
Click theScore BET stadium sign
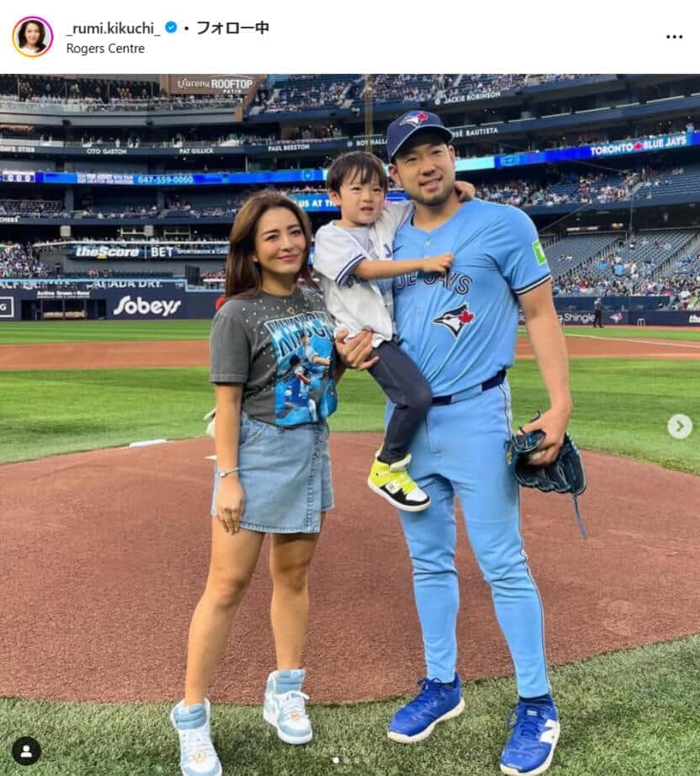[x=124, y=252]
